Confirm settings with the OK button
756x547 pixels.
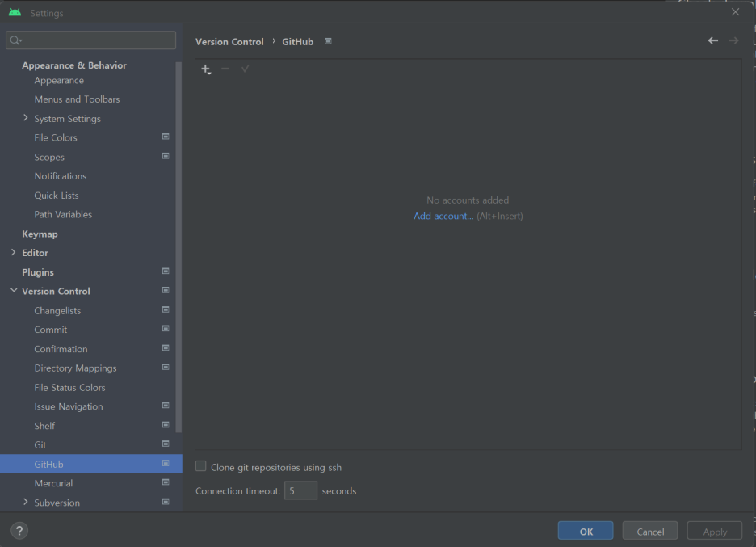click(586, 531)
